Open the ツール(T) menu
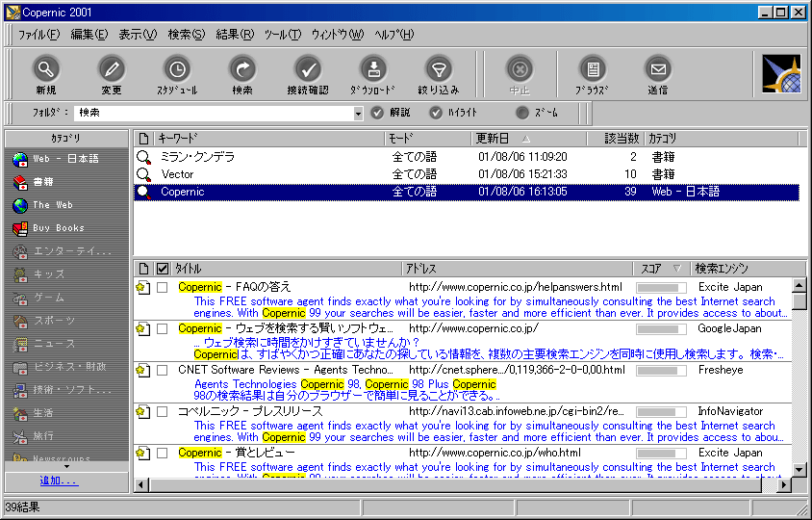This screenshot has height=520, width=812. point(283,35)
